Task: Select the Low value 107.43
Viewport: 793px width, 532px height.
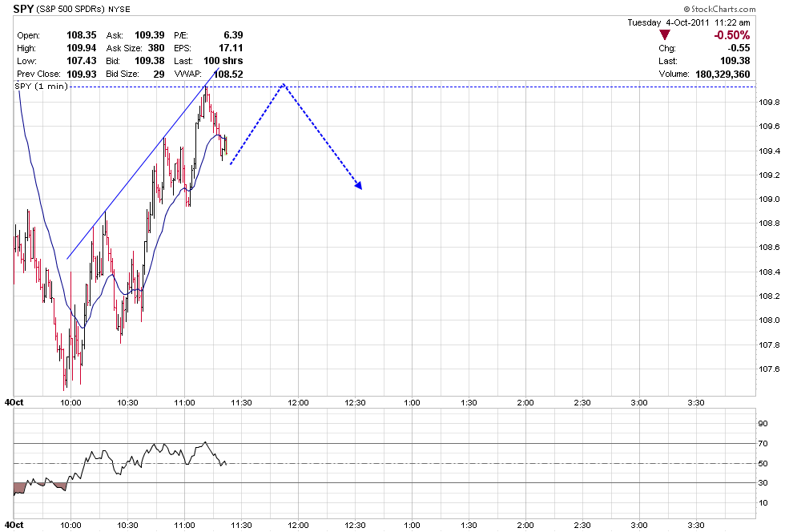Action: pyautogui.click(x=82, y=61)
